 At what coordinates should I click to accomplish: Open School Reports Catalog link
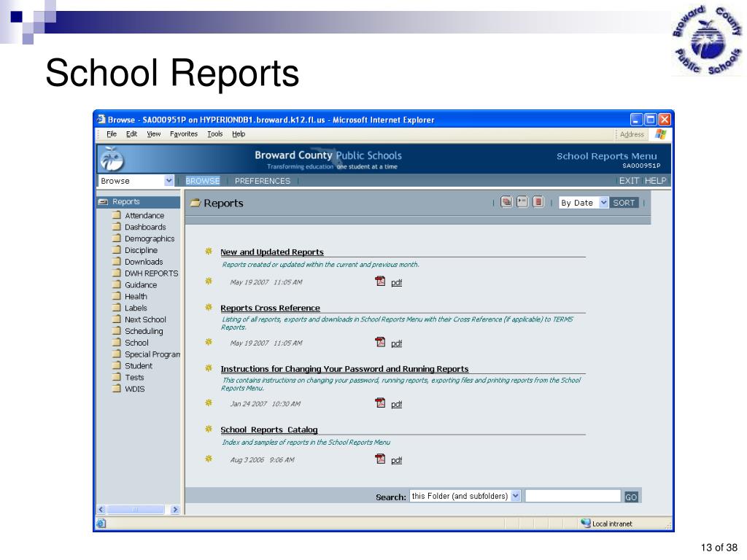point(268,429)
